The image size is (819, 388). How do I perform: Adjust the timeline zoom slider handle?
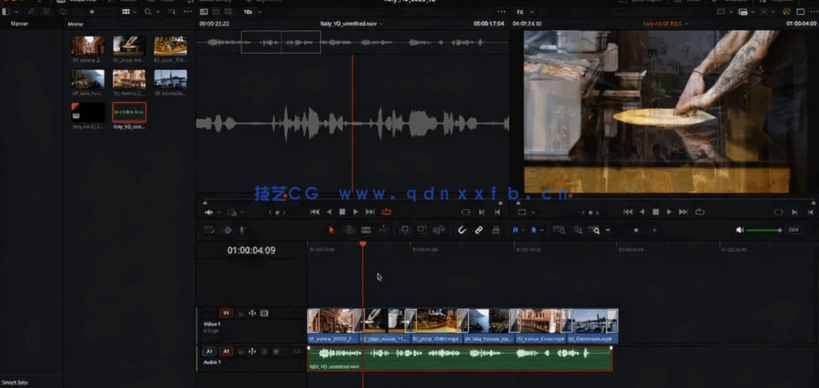pos(636,230)
